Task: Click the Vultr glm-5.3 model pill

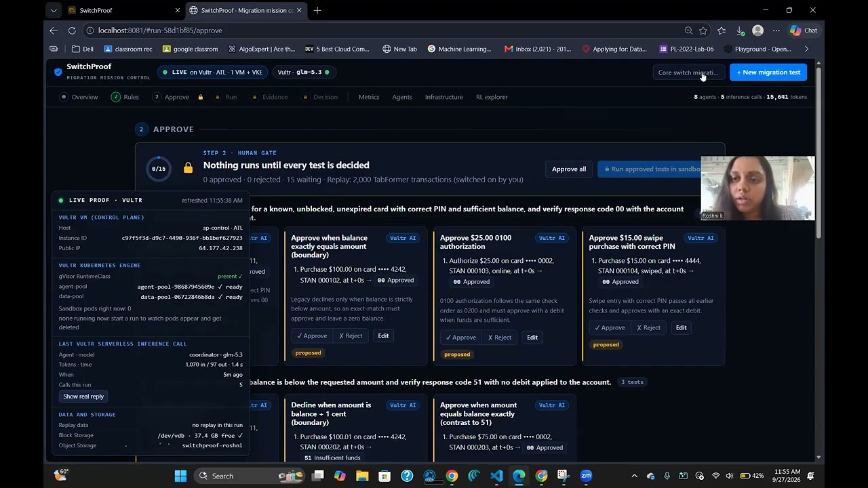Action: tap(303, 73)
